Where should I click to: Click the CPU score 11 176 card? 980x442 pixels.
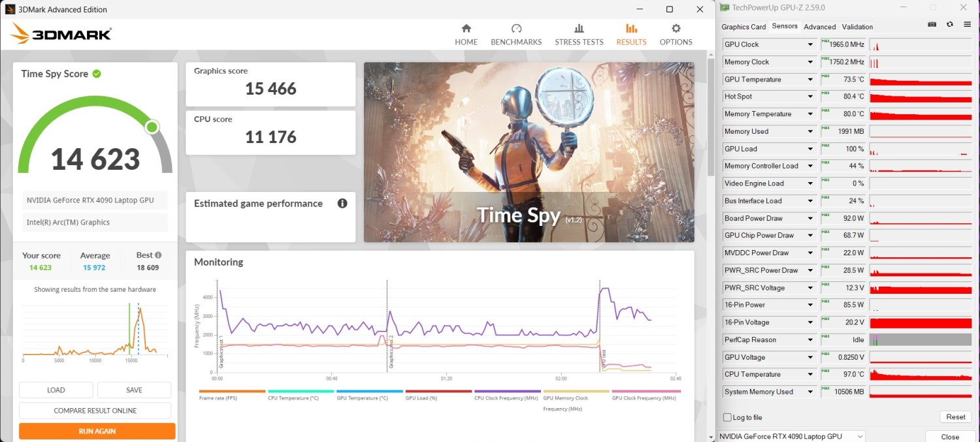tap(270, 133)
